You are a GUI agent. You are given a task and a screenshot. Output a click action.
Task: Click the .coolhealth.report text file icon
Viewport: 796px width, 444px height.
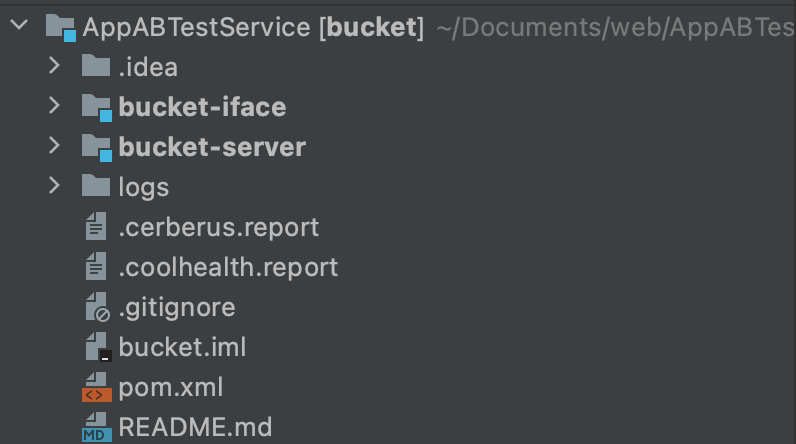tap(96, 266)
